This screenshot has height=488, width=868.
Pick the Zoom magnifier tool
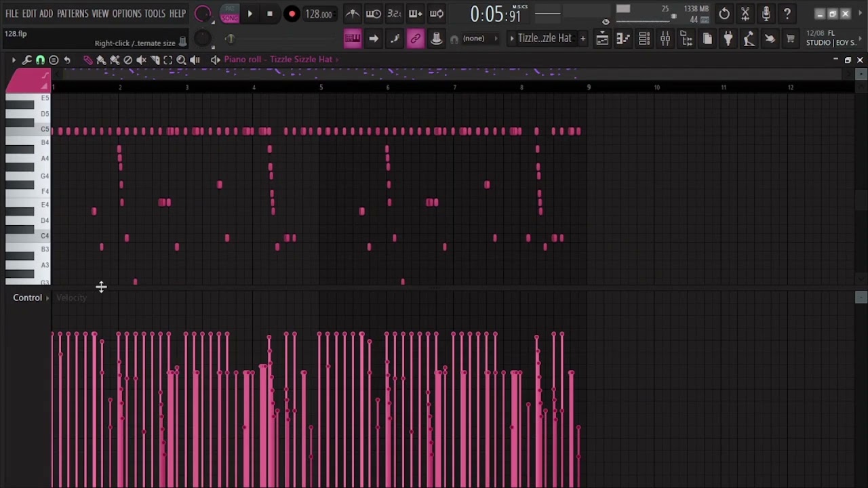(x=182, y=60)
